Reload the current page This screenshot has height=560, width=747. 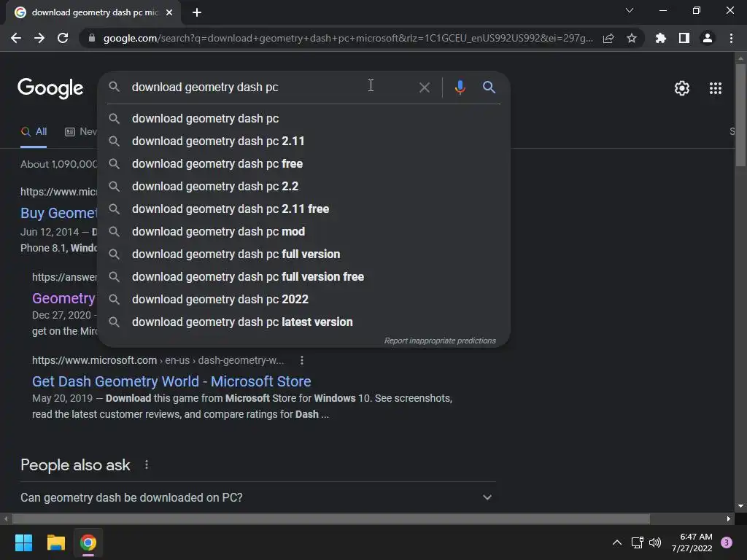[63, 38]
